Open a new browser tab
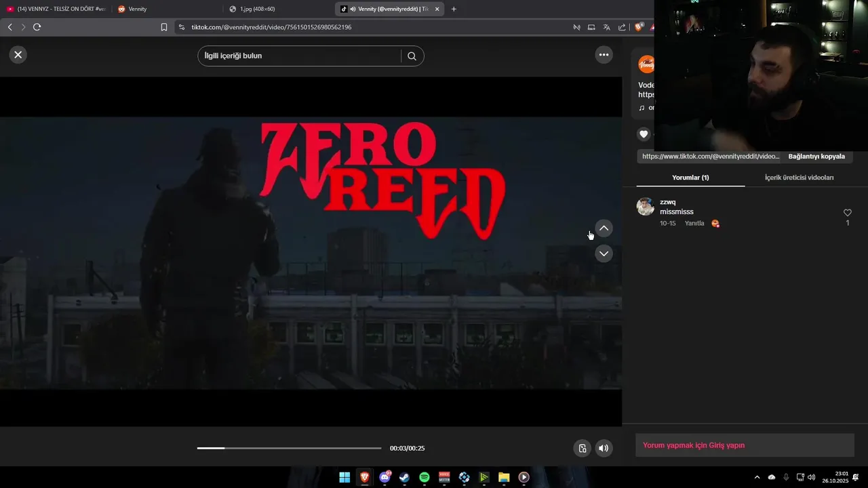 click(454, 9)
